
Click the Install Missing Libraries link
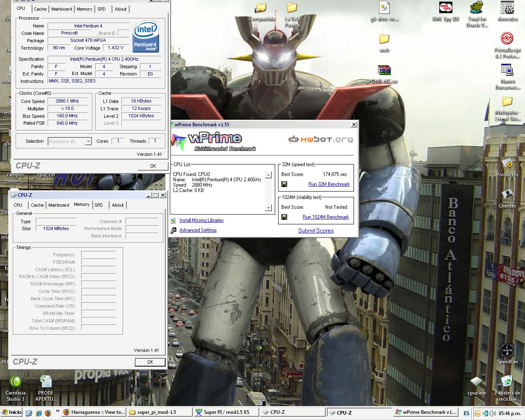201,220
